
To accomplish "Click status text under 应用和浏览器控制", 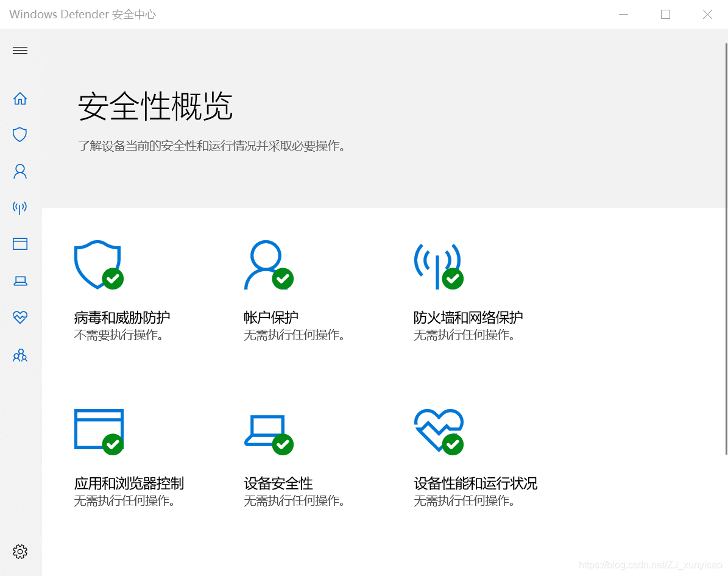I will click(124, 501).
